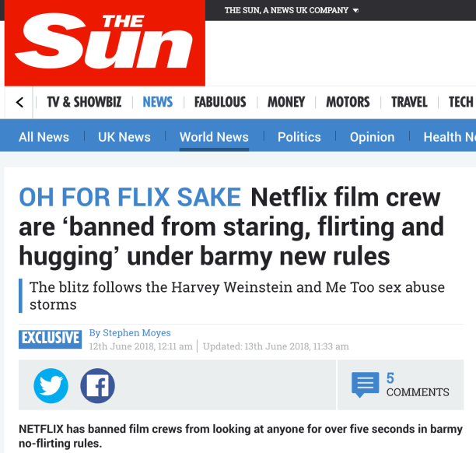This screenshot has height=453, width=476.
Task: Switch to the UK News tab
Action: tap(124, 137)
